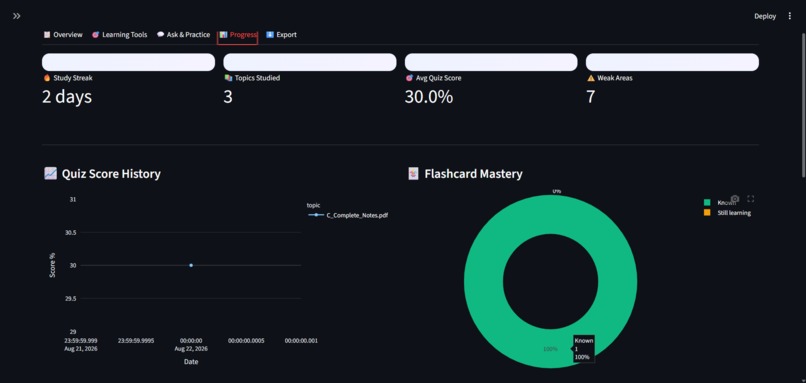The width and height of the screenshot is (806, 383).
Task: Click the 'Score %' axis title
Action: pyautogui.click(x=52, y=265)
